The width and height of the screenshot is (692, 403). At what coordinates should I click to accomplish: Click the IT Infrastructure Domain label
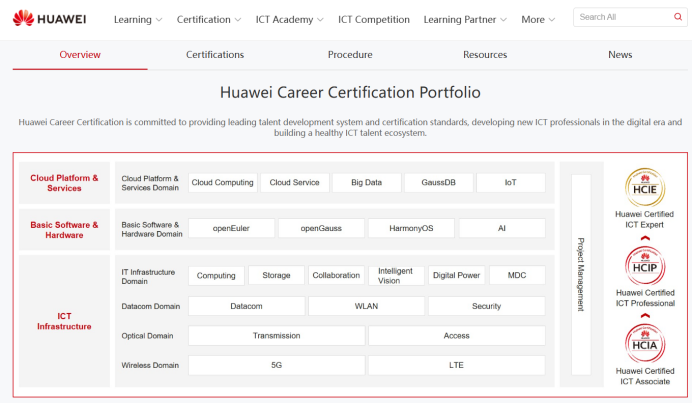[x=148, y=276]
